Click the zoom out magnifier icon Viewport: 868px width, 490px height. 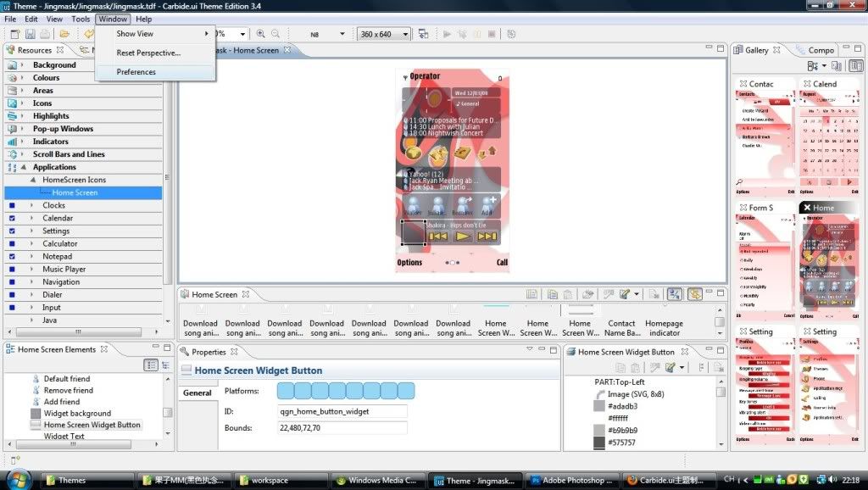click(x=275, y=34)
